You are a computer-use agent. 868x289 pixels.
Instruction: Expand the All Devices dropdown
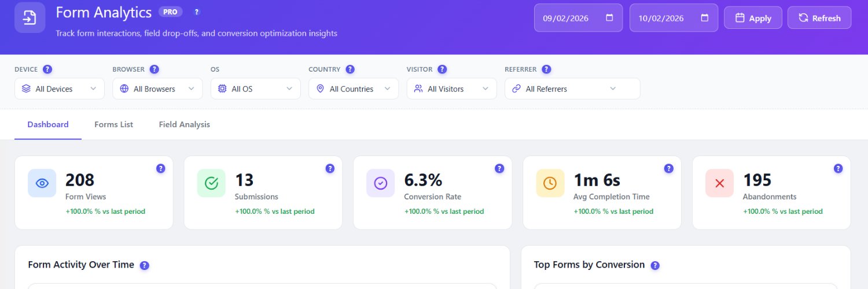(x=60, y=89)
